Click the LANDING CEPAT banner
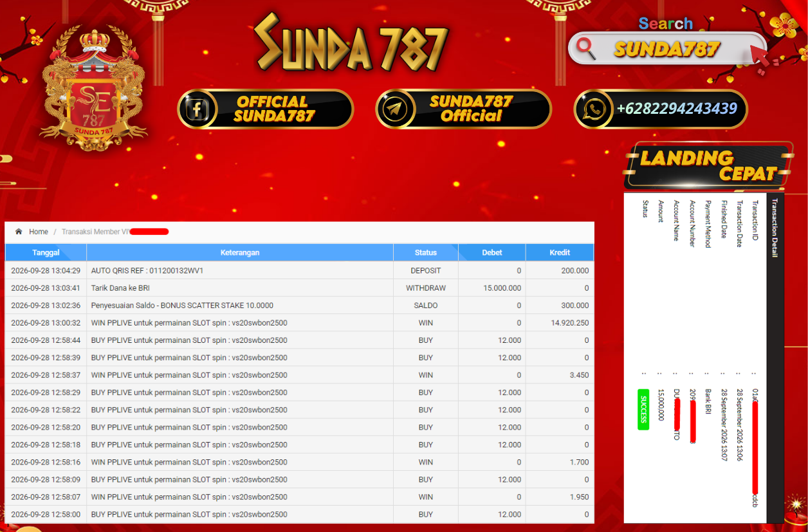The height and width of the screenshot is (532, 808). (708, 165)
